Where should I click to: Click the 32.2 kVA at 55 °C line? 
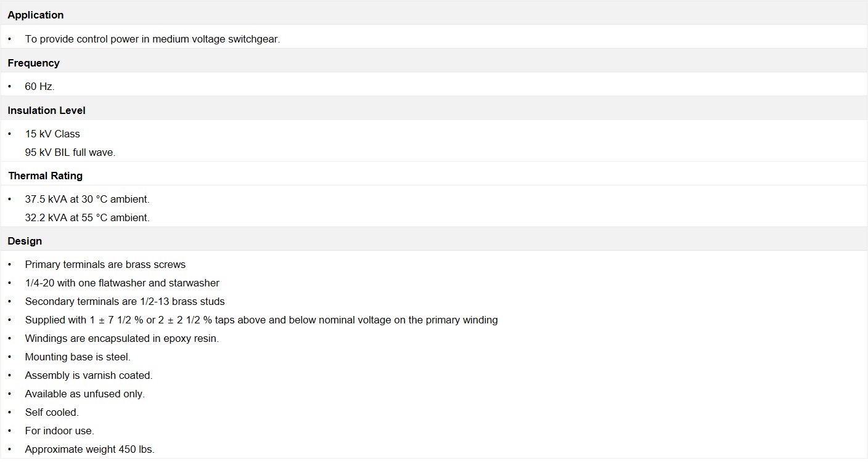click(x=88, y=218)
